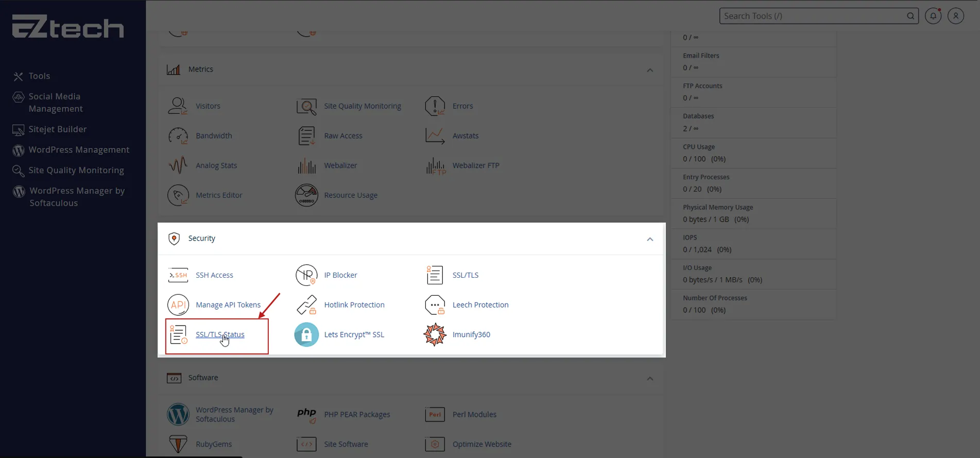Open the Optimize Website icon
This screenshot has width=980, height=458.
435,444
